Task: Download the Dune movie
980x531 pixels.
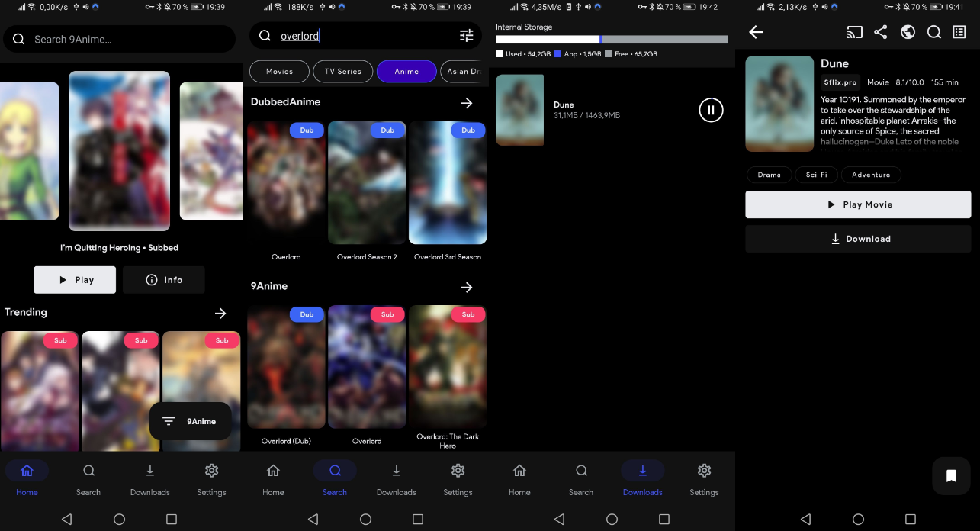Action: [x=858, y=239]
